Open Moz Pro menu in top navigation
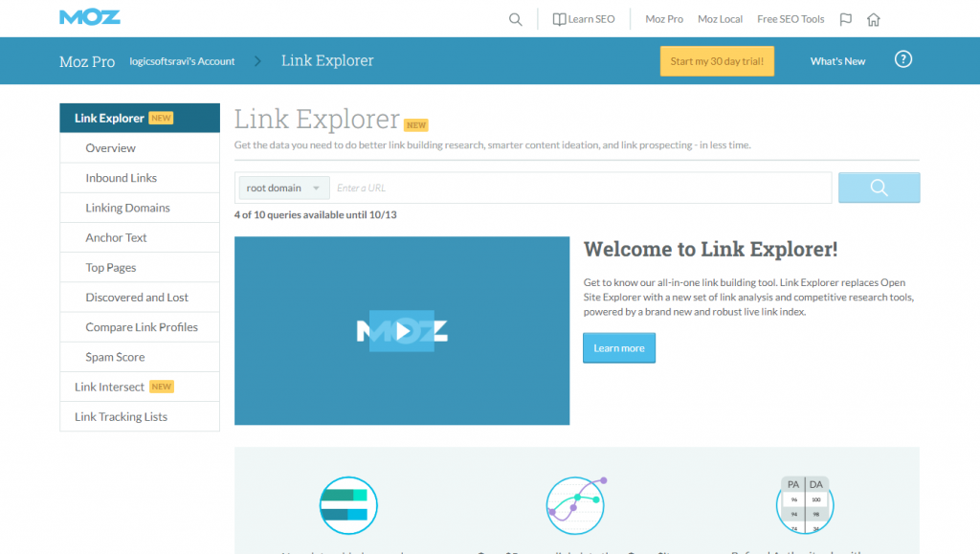This screenshot has width=980, height=554. (664, 19)
